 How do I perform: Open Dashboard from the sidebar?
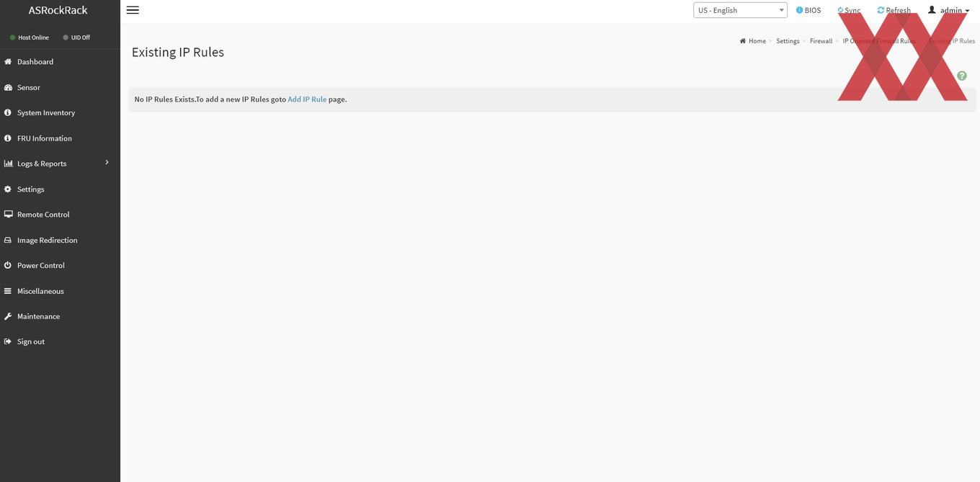pos(35,62)
